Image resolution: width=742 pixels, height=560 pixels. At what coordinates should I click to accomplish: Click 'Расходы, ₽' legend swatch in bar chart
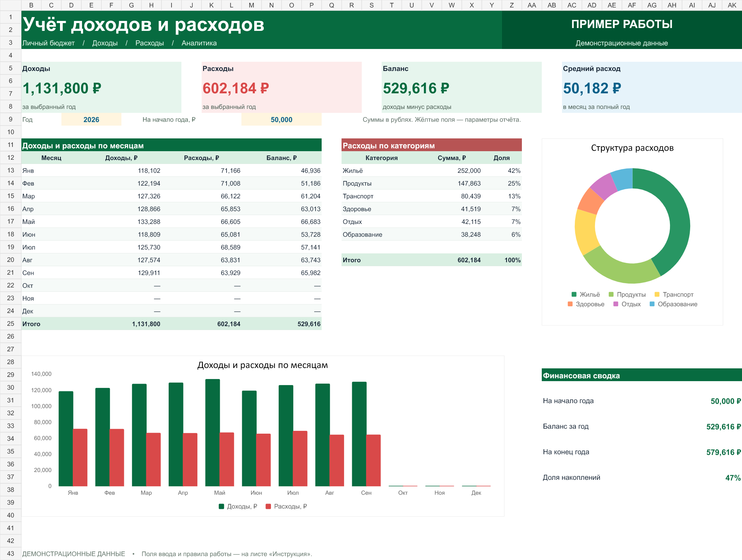[268, 506]
